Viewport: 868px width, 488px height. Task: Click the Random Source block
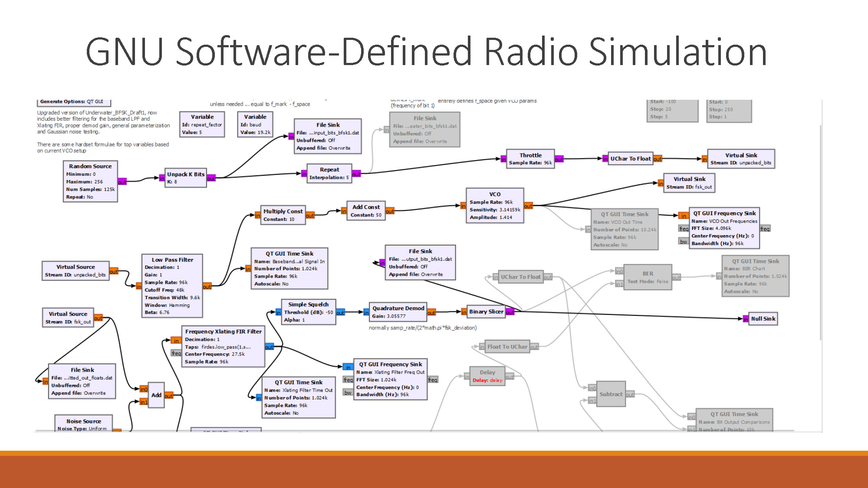click(x=90, y=181)
